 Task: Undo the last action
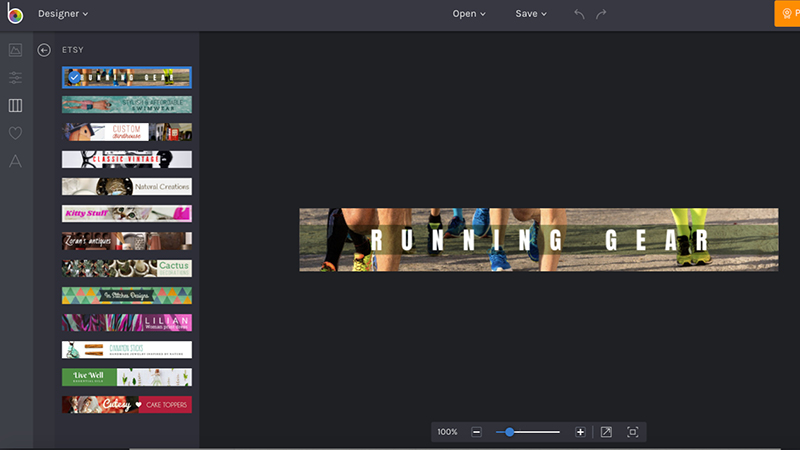(579, 14)
